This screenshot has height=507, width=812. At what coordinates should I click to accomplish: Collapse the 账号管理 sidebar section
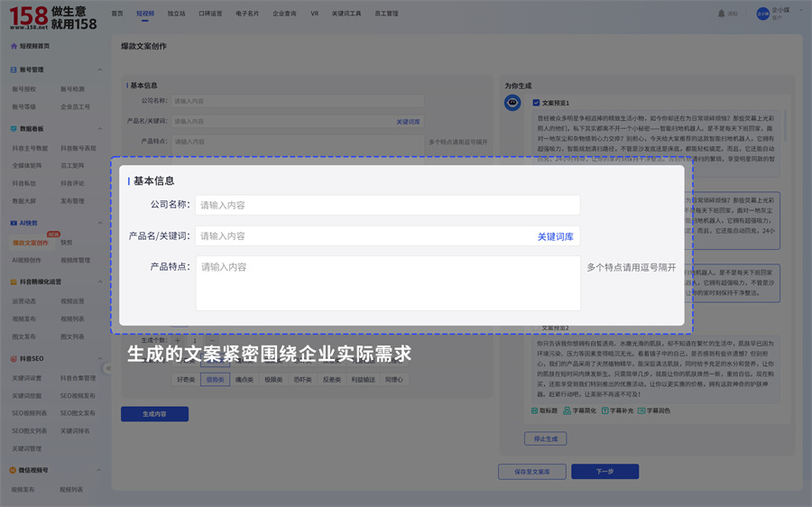tap(100, 69)
